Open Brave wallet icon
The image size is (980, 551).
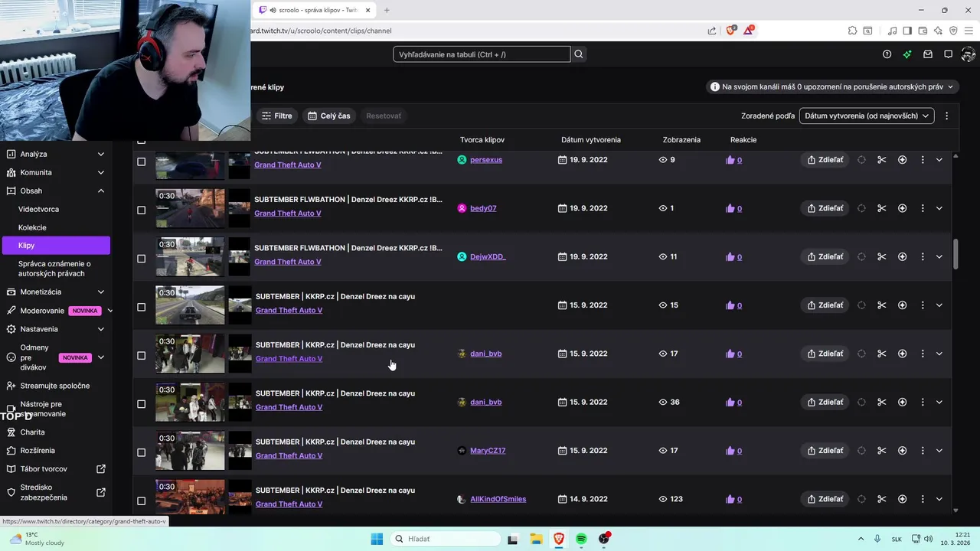[923, 31]
